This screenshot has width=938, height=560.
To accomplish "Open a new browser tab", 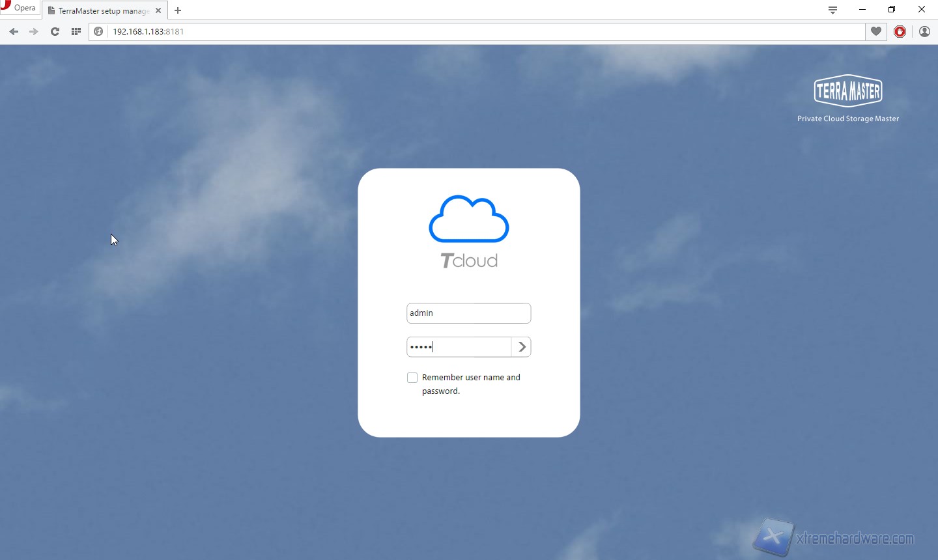I will [178, 10].
